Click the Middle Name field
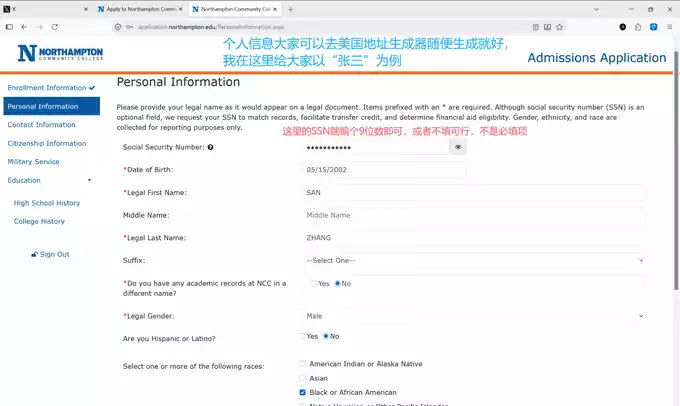The width and height of the screenshot is (680, 406). [474, 215]
